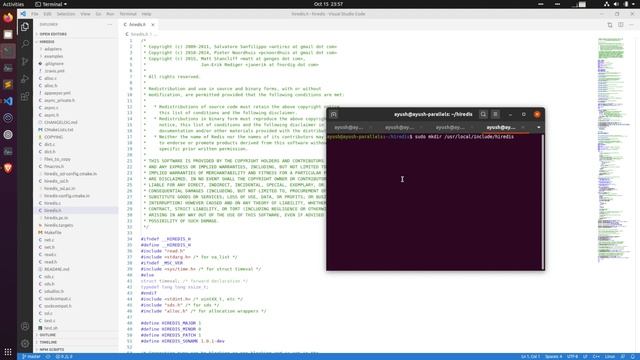Image resolution: width=640 pixels, height=360 pixels.
Task: Click the master branch indicator in status bar
Action: (x=31, y=357)
